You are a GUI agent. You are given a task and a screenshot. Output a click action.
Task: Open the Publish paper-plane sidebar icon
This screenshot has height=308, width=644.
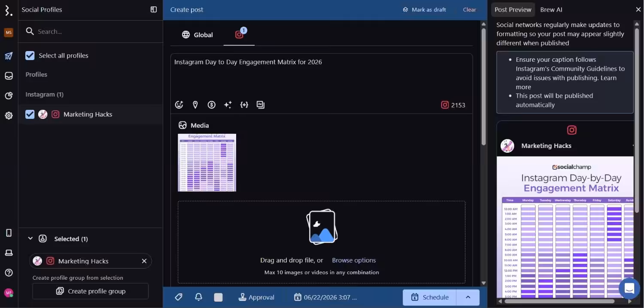point(9,56)
